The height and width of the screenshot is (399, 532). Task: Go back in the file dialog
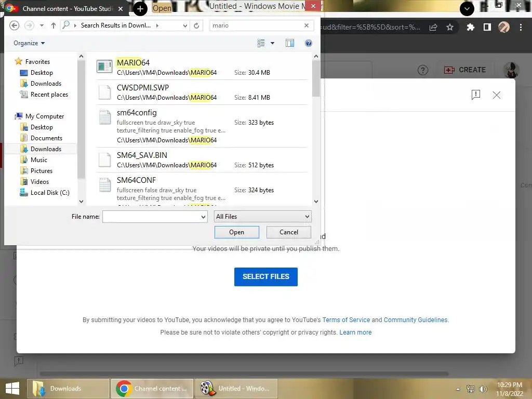click(14, 25)
